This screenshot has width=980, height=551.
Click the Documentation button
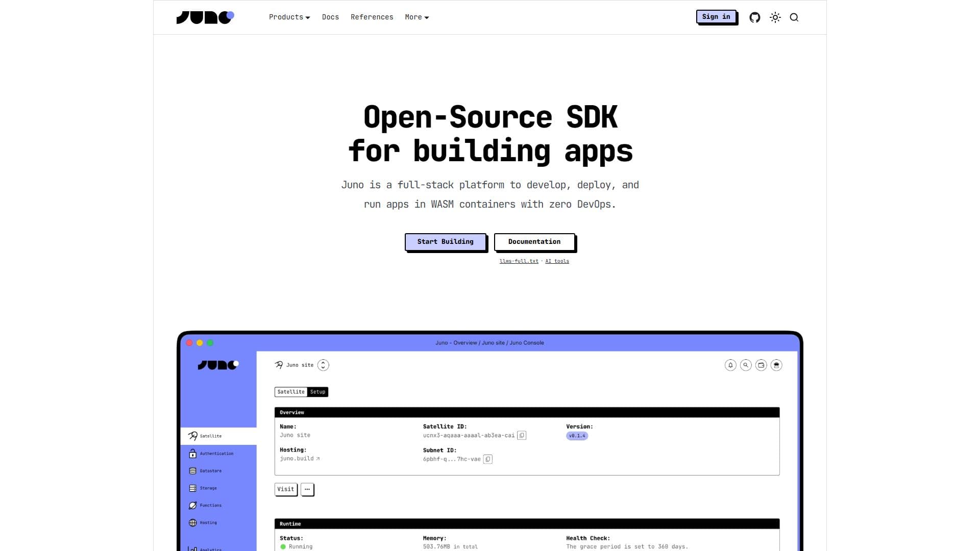point(534,242)
